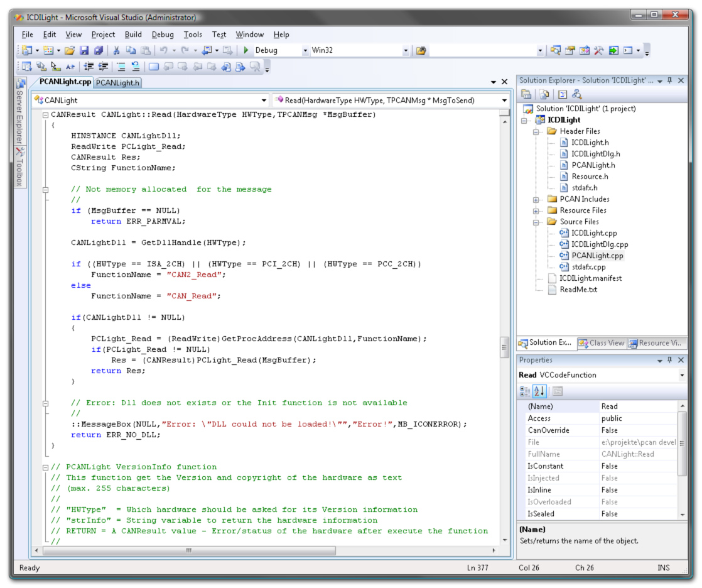Open the Server Explorer side tab
The height and width of the screenshot is (588, 702).
click(x=20, y=112)
